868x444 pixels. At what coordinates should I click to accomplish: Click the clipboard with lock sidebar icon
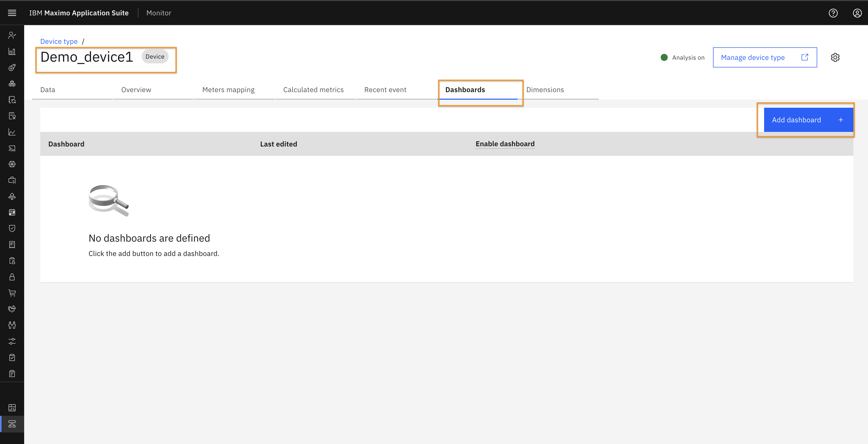pyautogui.click(x=12, y=261)
